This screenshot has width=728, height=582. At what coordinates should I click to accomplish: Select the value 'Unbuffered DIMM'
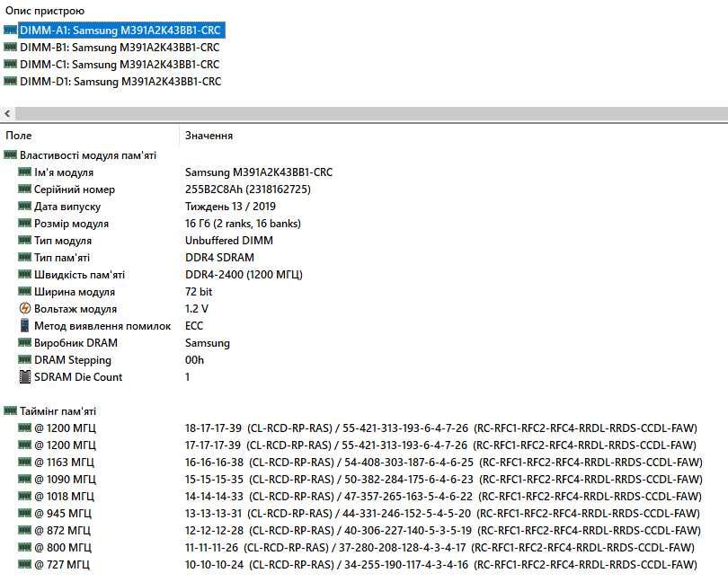point(229,241)
